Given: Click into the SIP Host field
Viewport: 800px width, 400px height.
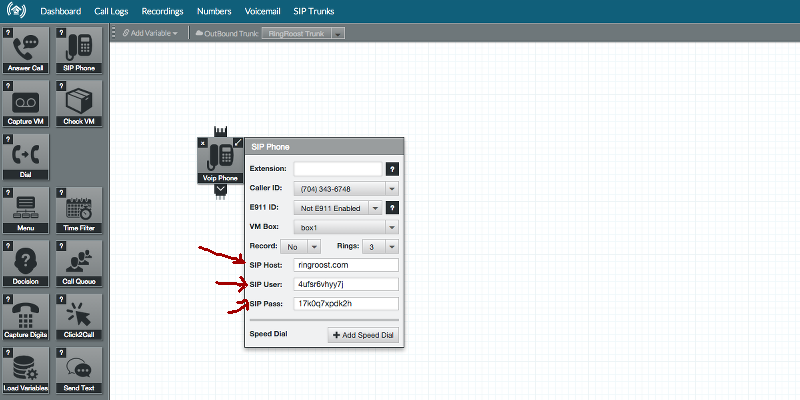Looking at the screenshot, I should 345,265.
